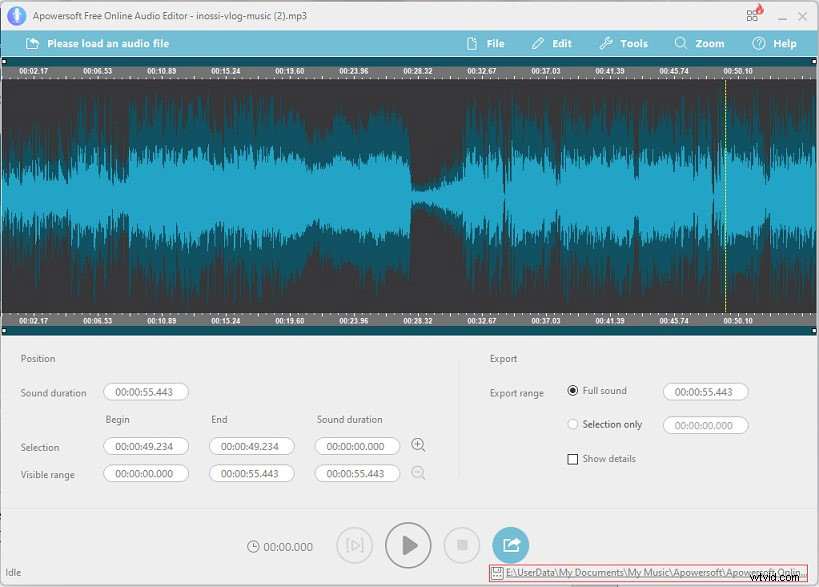
Task: Click the play selection control
Action: (355, 545)
